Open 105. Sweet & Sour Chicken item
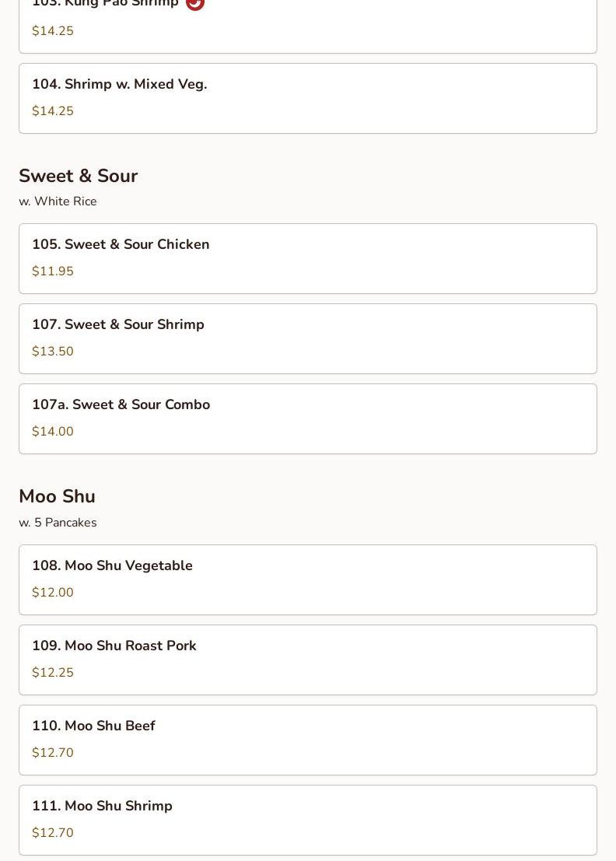This screenshot has width=616, height=861. (x=307, y=258)
